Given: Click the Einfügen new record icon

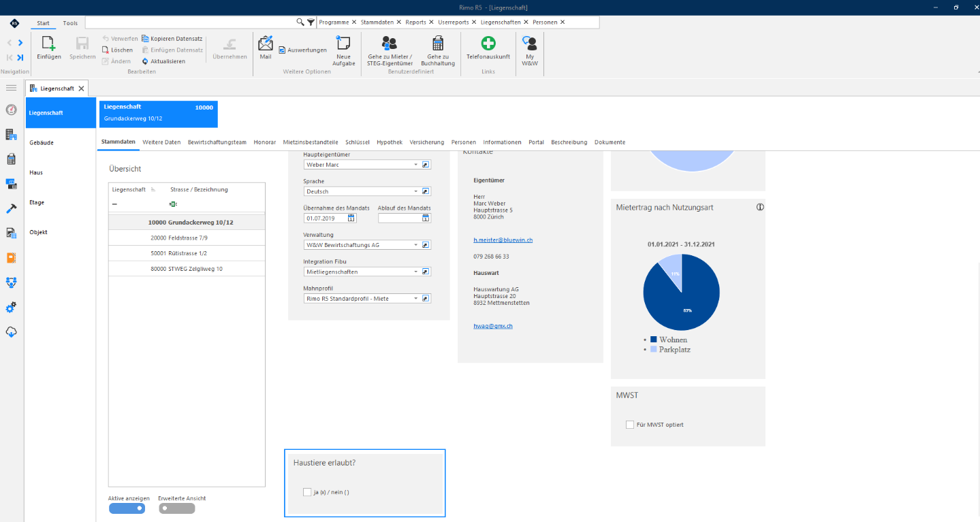Looking at the screenshot, I should click(x=48, y=44).
